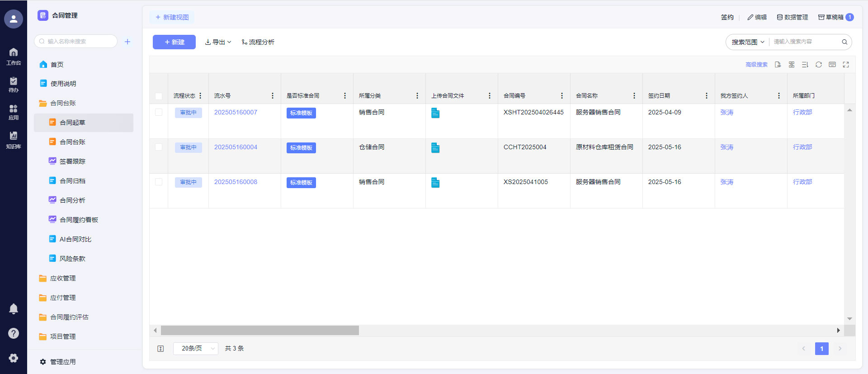Tick the checkbox for row 202505160008
868x374 pixels.
pyautogui.click(x=159, y=182)
